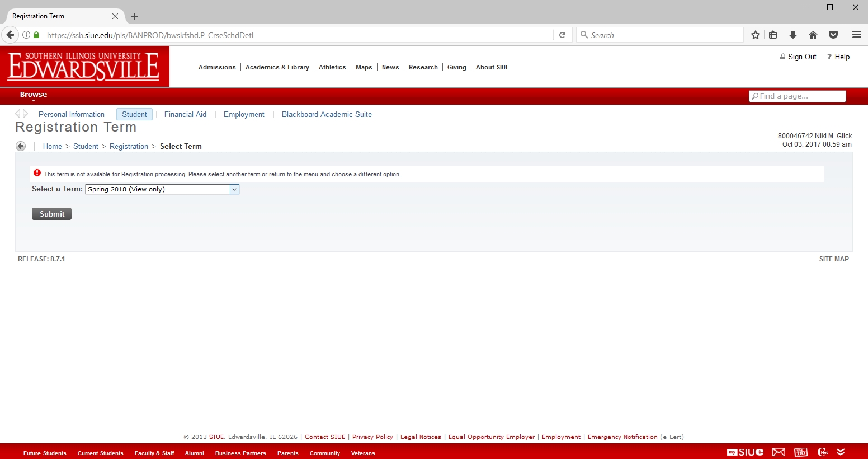Open the Personal Information tab
This screenshot has height=459, width=868.
(x=72, y=115)
